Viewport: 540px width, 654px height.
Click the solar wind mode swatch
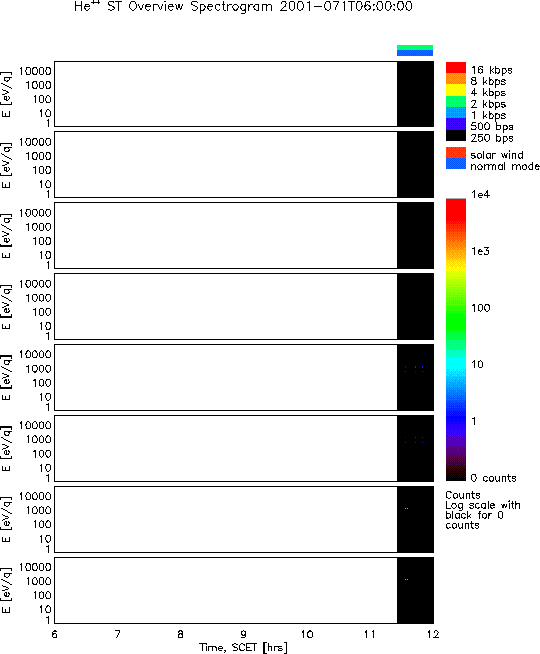click(x=456, y=153)
